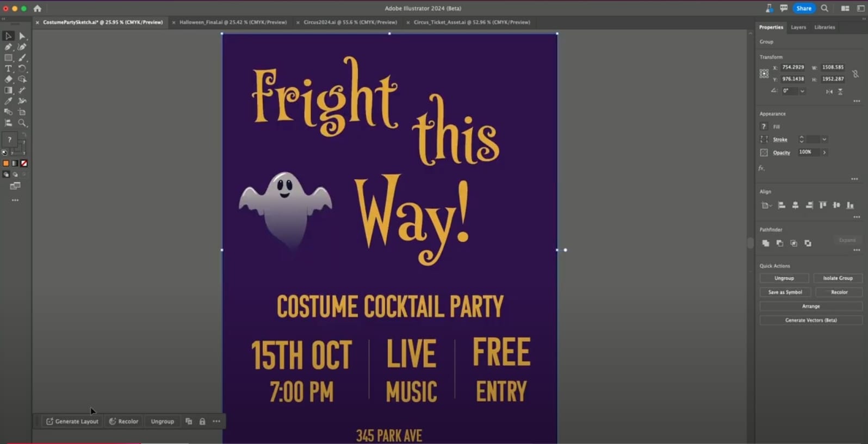
Task: Select the Zoom tool
Action: pyautogui.click(x=22, y=123)
